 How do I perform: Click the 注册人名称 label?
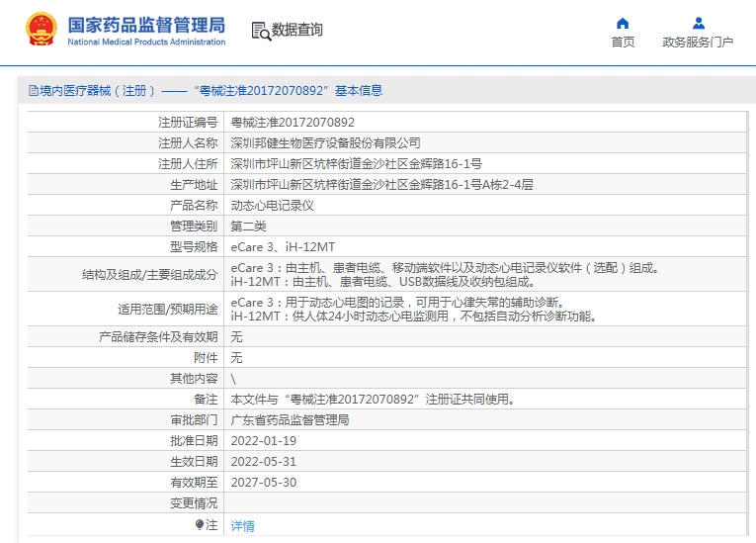point(188,143)
